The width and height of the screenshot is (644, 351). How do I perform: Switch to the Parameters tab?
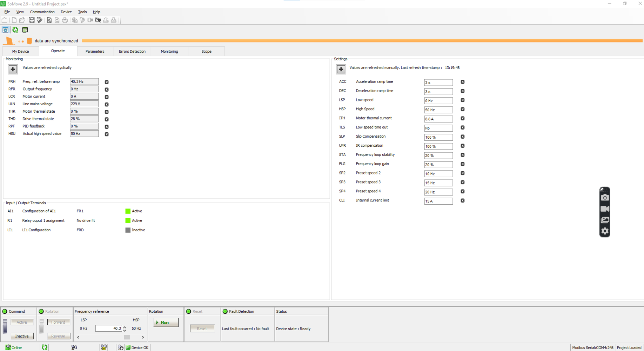tap(95, 51)
